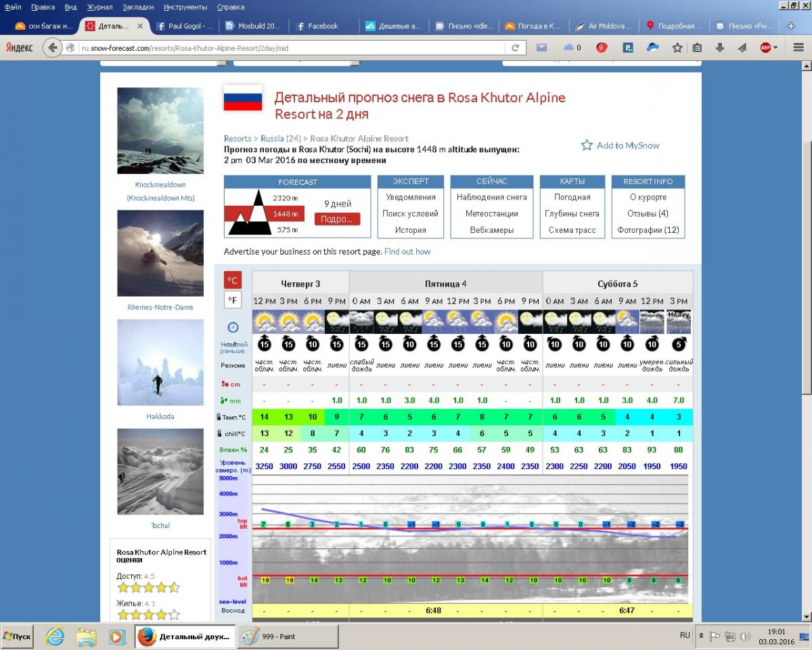This screenshot has height=650, width=812.
Task: Click Saturday 3 PM heavy rain icon
Action: tap(678, 322)
